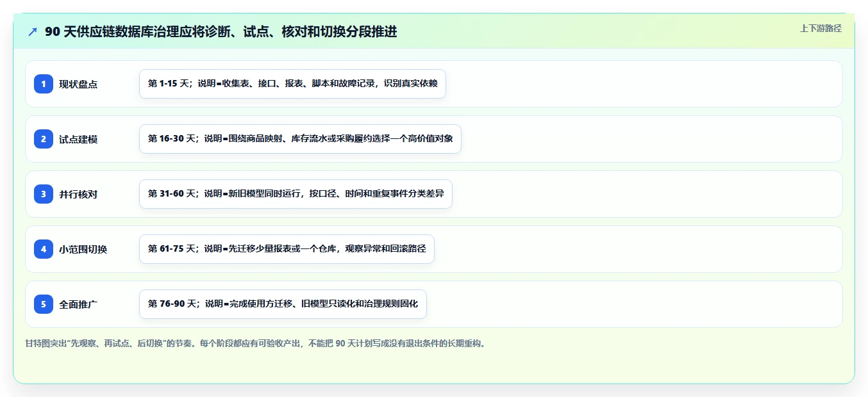Viewport: 868px width, 397px height.
Task: Click the 并行核对 step label
Action: point(78,194)
